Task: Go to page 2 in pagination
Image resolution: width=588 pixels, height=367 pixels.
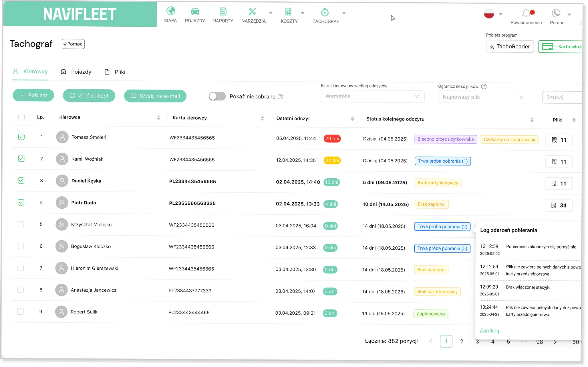Action: [462, 341]
